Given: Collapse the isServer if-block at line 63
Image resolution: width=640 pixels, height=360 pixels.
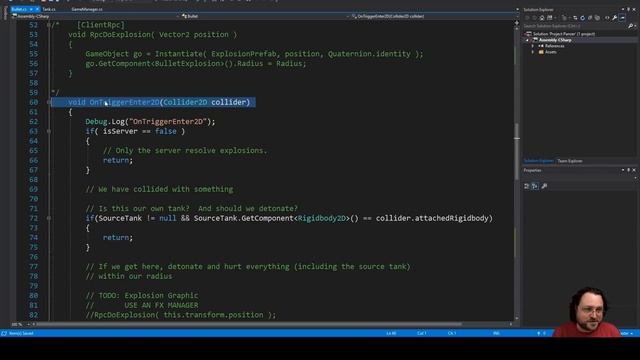Looking at the screenshot, I should (x=49, y=131).
